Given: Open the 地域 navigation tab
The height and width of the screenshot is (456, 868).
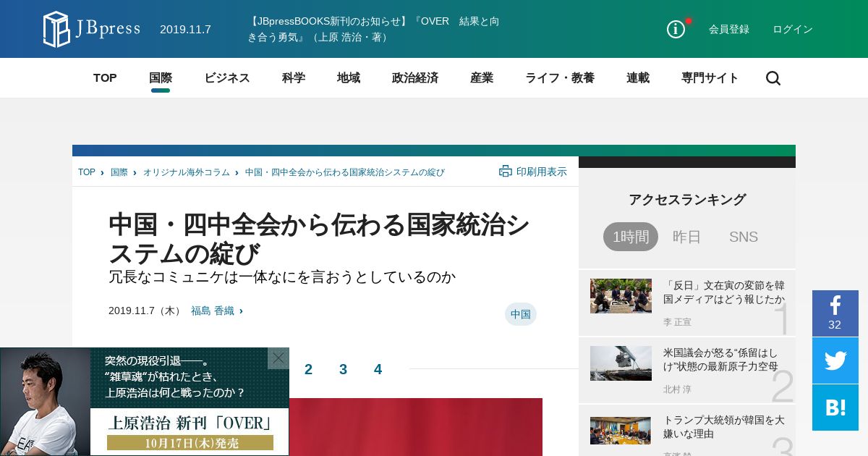Looking at the screenshot, I should 349,78.
